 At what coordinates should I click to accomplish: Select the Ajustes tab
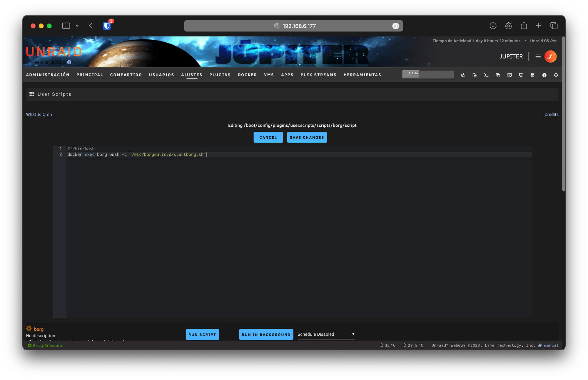[192, 75]
